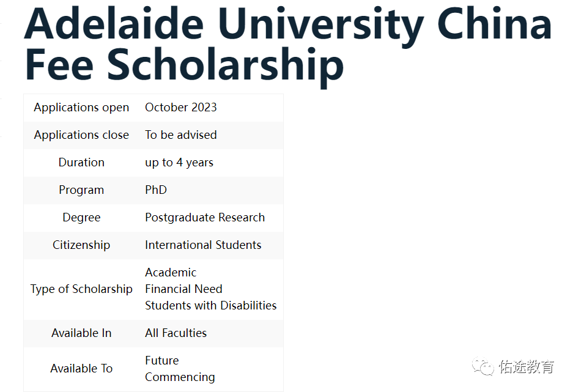Click the Financial Need entry

(183, 289)
